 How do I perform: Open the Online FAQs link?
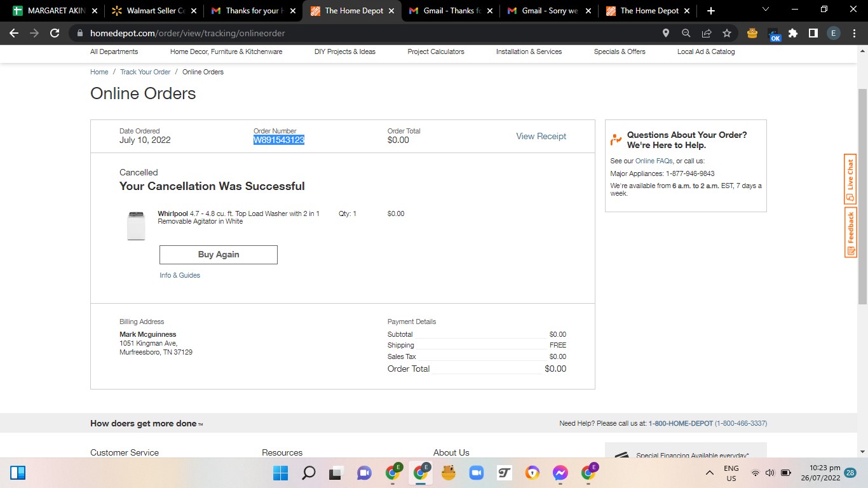pos(654,161)
